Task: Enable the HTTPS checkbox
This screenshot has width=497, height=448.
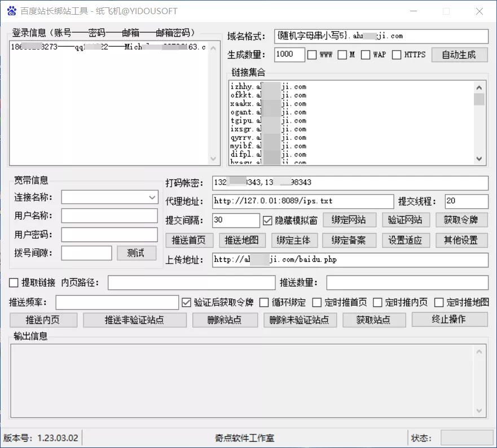Action: pyautogui.click(x=397, y=55)
